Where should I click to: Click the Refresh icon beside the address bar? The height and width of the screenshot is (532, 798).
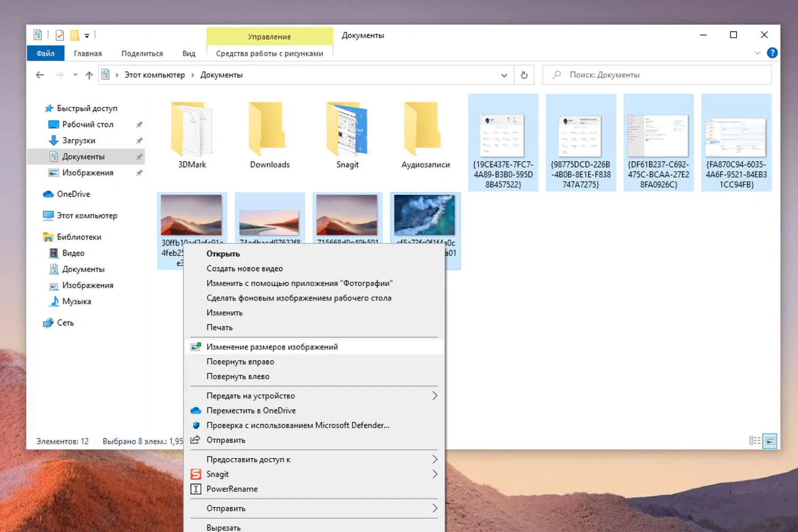[x=524, y=74]
